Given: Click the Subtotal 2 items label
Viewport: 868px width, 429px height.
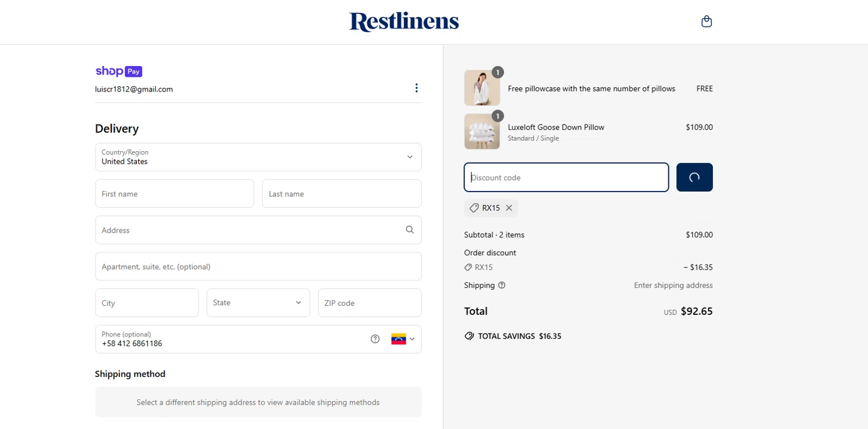Looking at the screenshot, I should pos(494,235).
